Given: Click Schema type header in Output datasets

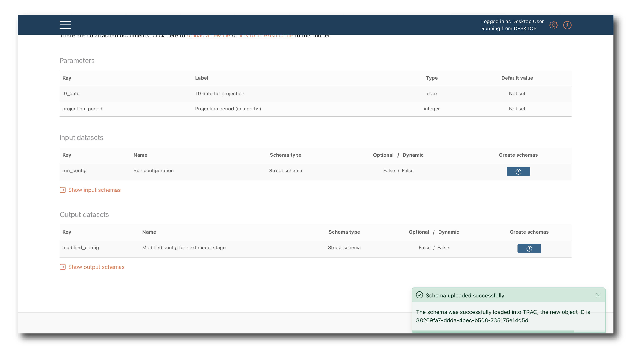Looking at the screenshot, I should pos(344,232).
